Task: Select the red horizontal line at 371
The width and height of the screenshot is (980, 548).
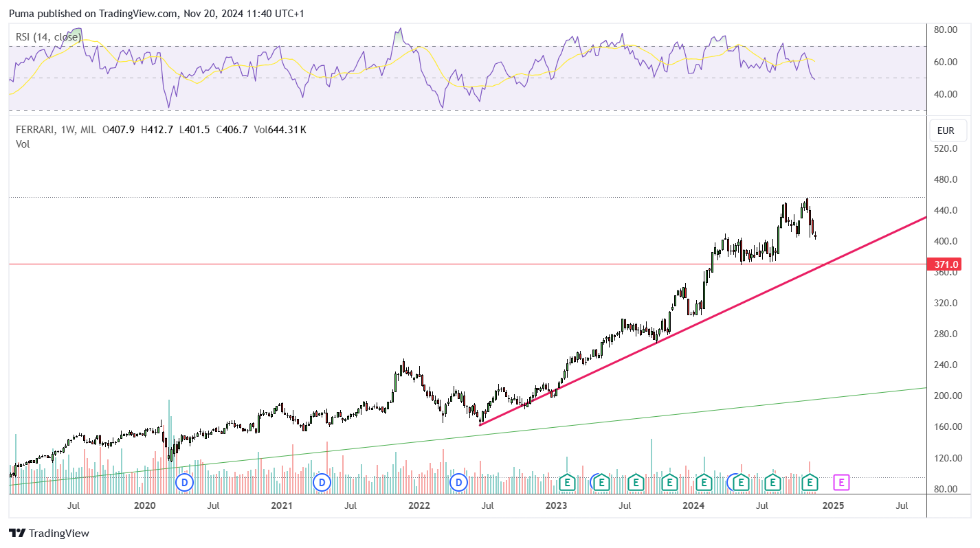Action: point(467,264)
